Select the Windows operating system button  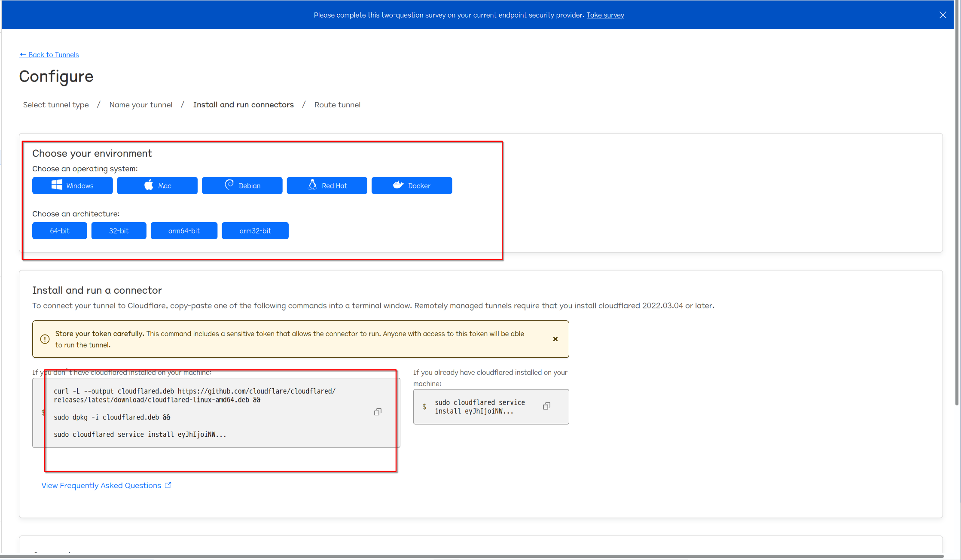pos(72,186)
